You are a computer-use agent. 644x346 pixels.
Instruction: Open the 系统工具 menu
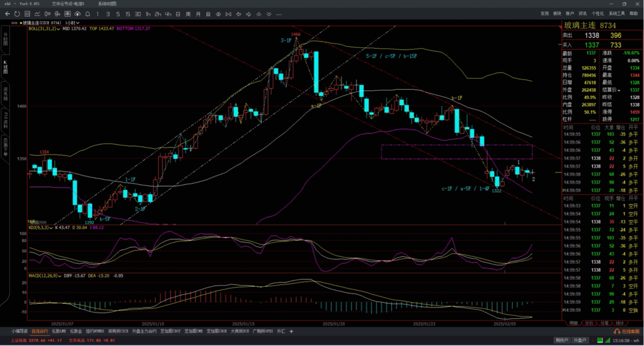(616, 14)
